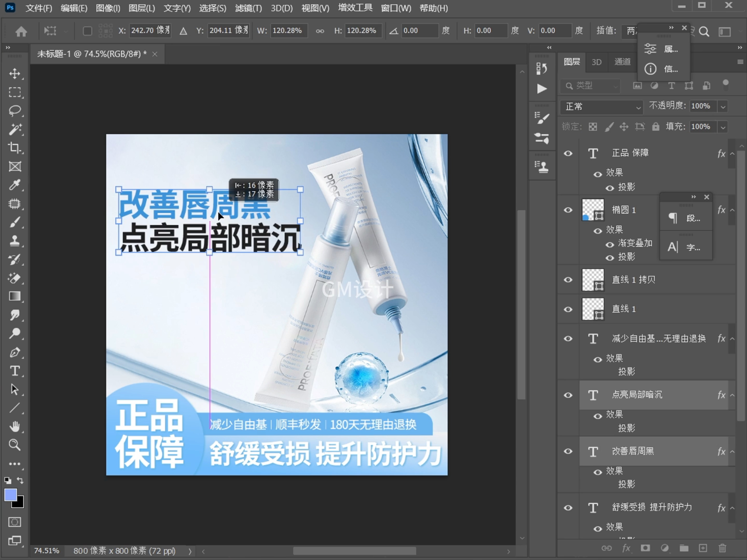The height and width of the screenshot is (560, 747).
Task: Open the History panel icon
Action: pos(542,68)
